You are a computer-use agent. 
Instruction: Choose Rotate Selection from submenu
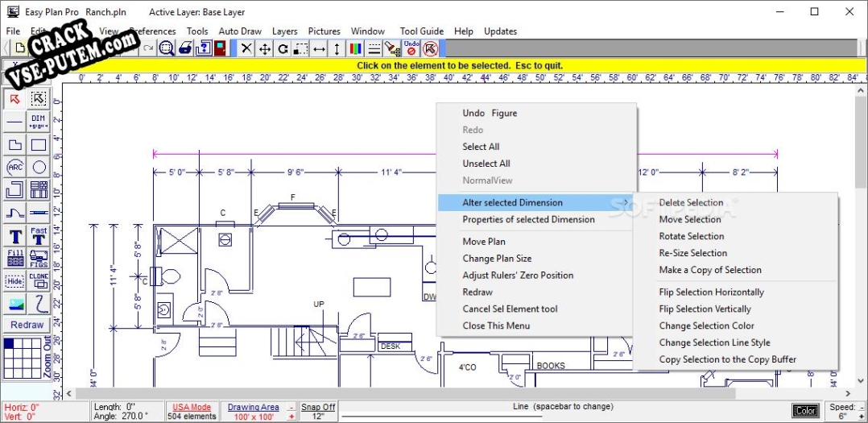692,236
